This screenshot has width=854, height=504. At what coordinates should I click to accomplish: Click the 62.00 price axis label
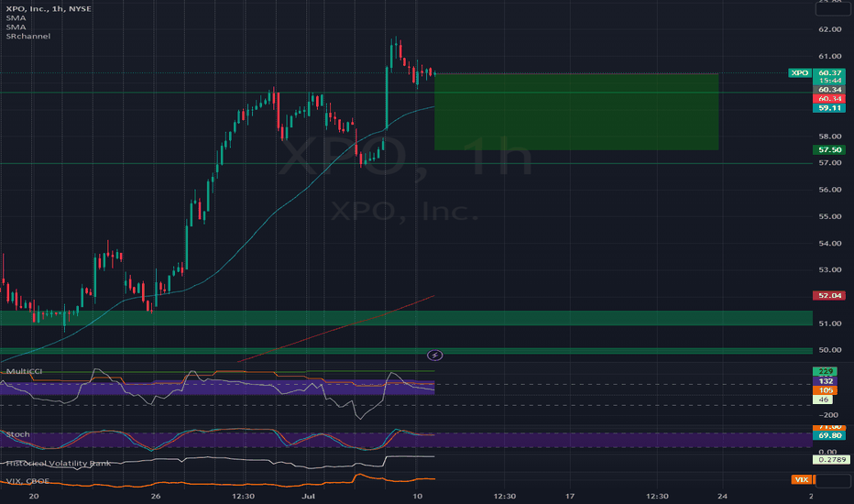tap(830, 29)
